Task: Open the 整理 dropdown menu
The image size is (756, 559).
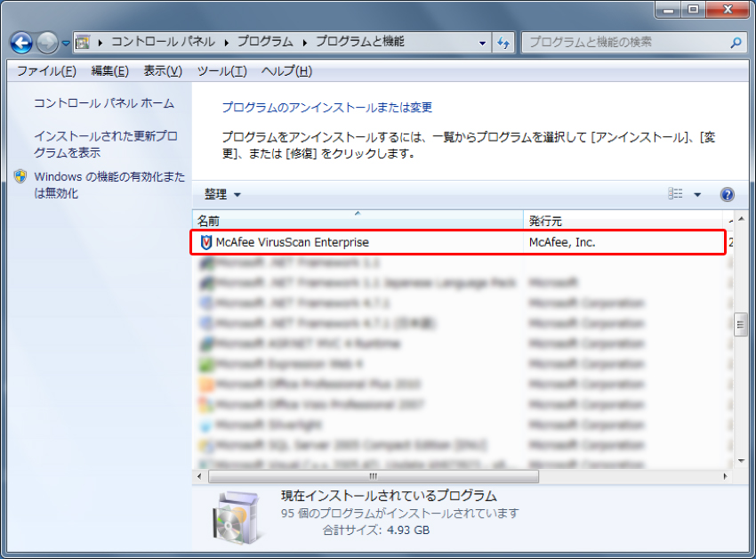Action: click(222, 195)
